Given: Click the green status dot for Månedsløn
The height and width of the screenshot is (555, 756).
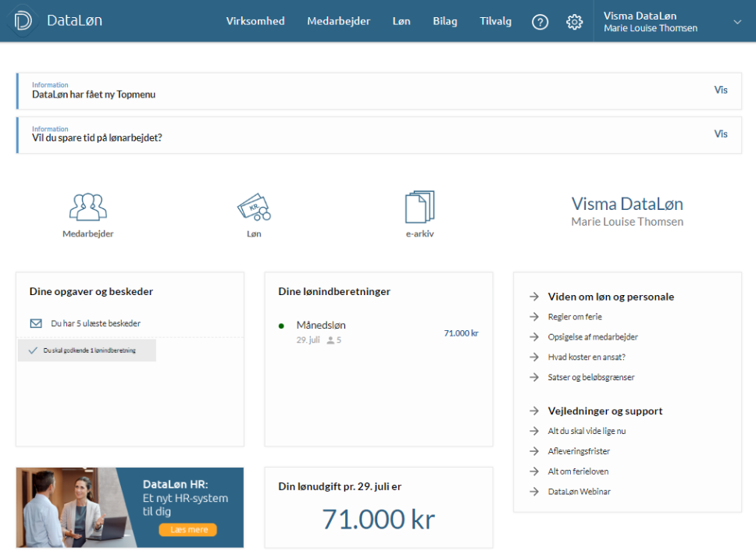Looking at the screenshot, I should (x=281, y=326).
